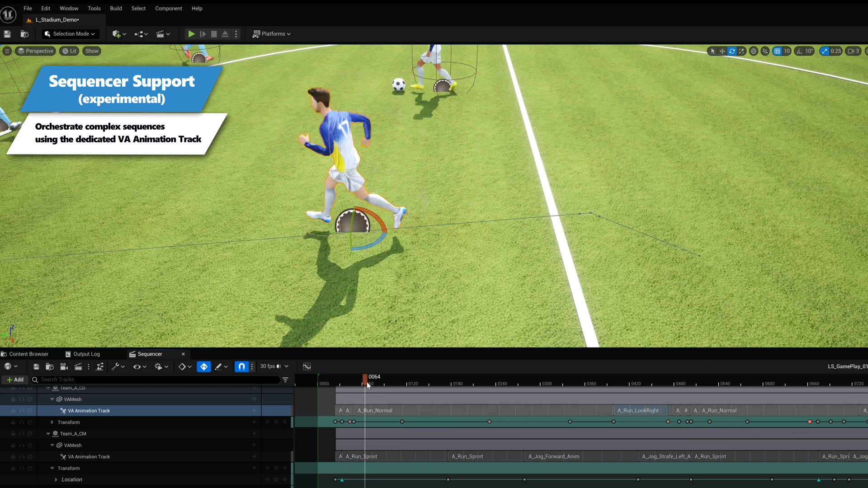This screenshot has width=868, height=488.
Task: Click inside the Search Tracks field
Action: click(136, 380)
